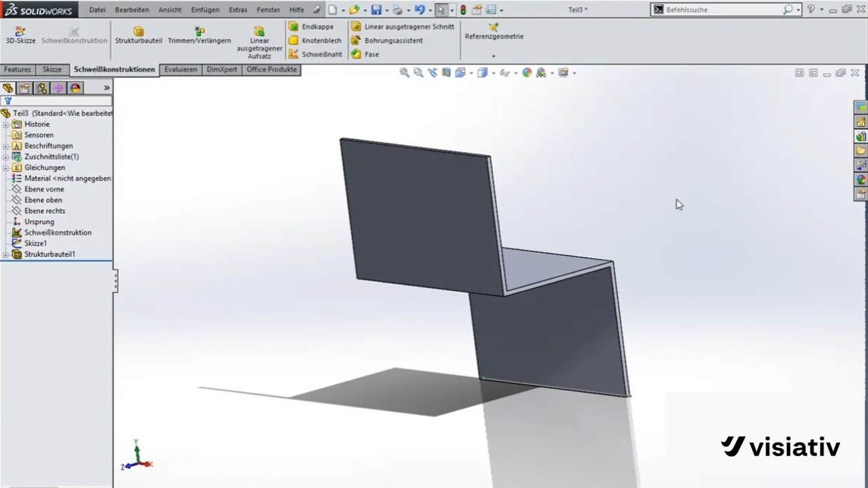Select the 3D-Skizze tool

tap(20, 35)
